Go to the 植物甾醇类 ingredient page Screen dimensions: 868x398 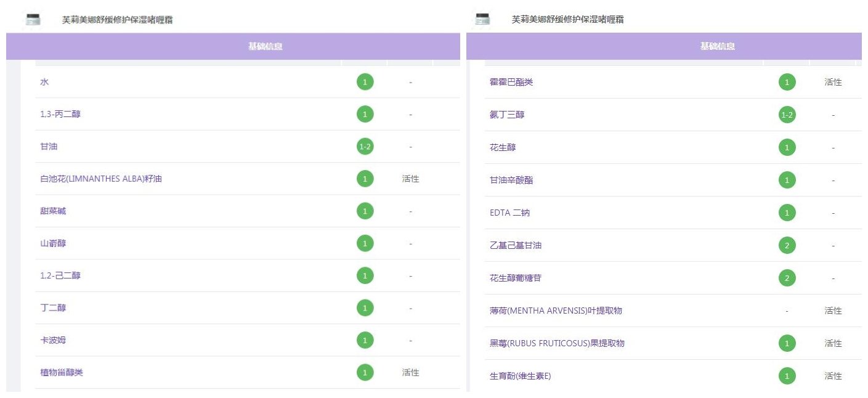(x=62, y=373)
